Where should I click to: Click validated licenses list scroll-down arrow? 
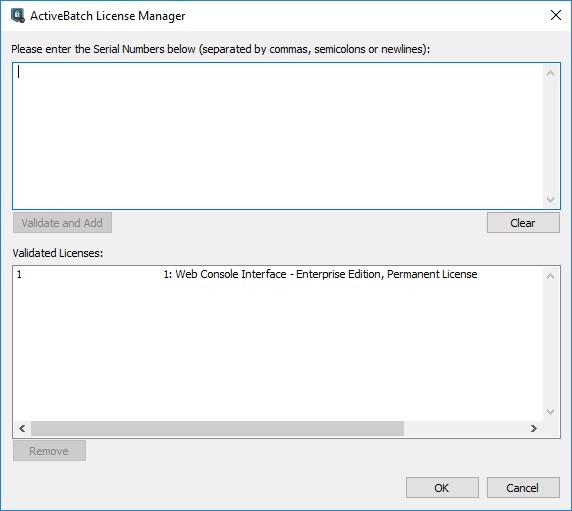(x=550, y=412)
